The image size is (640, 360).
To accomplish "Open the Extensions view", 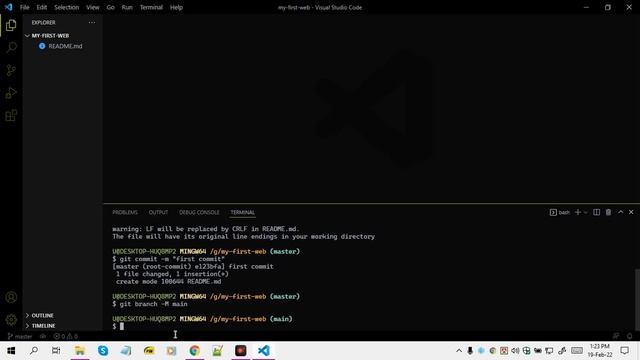I will (11, 116).
